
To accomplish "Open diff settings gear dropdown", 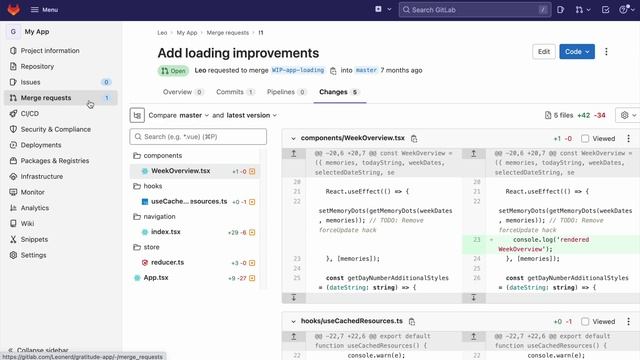I will (x=627, y=116).
